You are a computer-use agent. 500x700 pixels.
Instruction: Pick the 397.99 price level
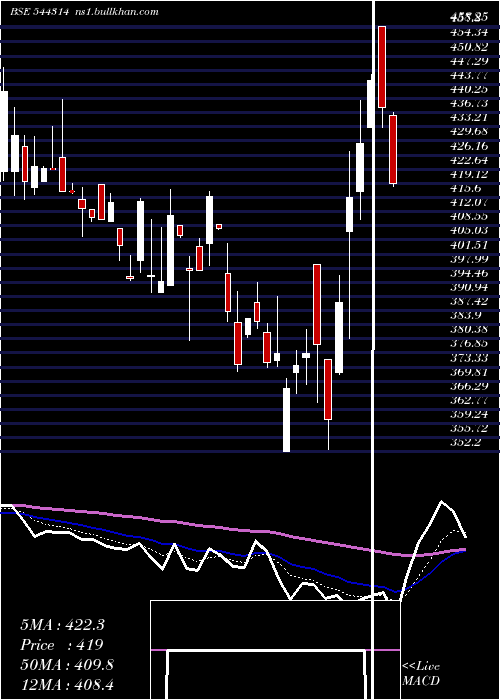(x=468, y=259)
